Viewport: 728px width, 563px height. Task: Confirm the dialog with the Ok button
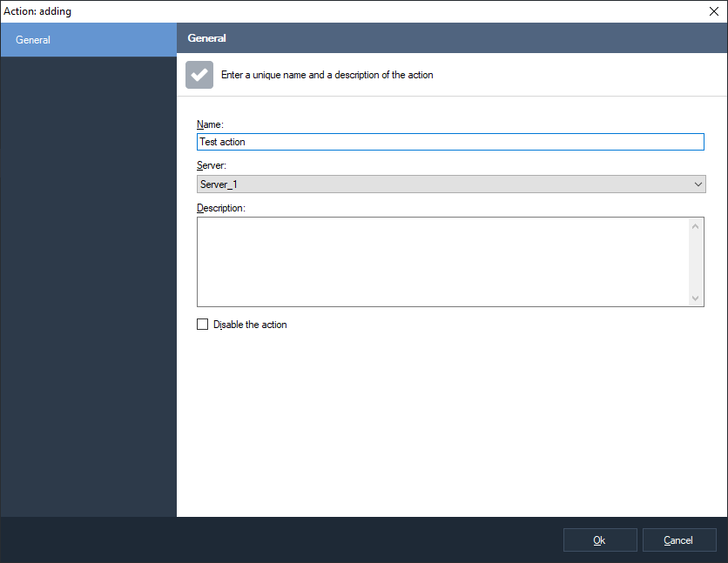[599, 540]
